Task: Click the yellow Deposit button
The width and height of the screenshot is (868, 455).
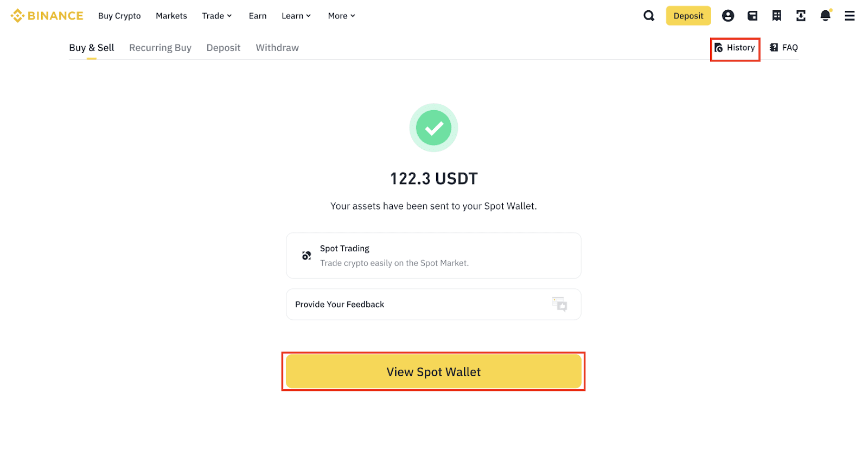Action: pyautogui.click(x=688, y=16)
